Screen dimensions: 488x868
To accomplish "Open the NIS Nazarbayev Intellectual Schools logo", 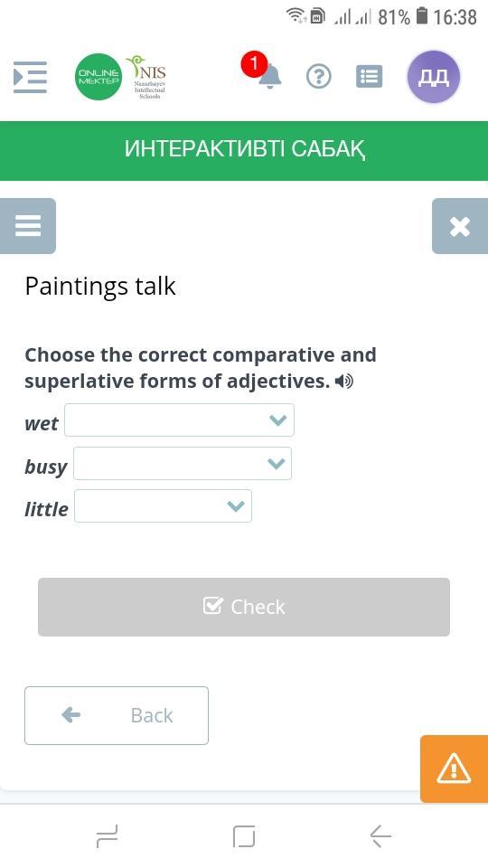I will 146,77.
